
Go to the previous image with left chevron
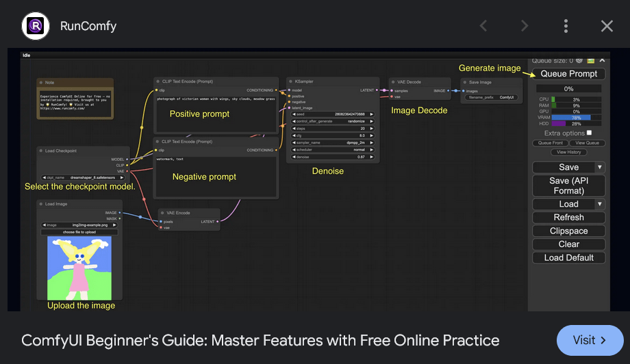pos(483,26)
